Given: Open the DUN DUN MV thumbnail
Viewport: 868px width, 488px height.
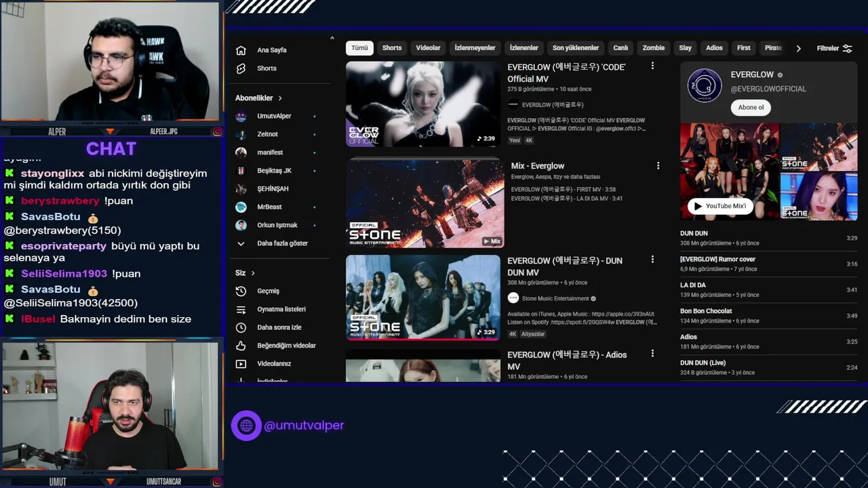Looking at the screenshot, I should pyautogui.click(x=422, y=297).
